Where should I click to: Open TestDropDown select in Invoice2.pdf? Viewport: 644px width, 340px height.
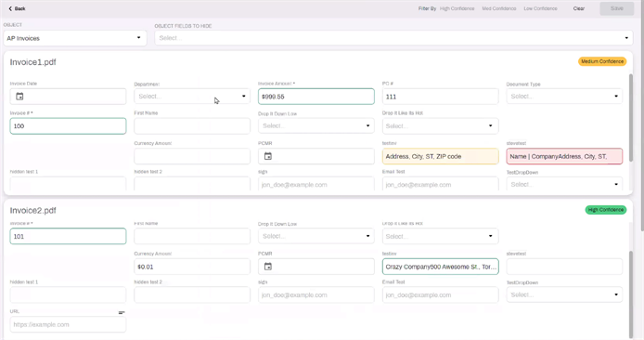click(x=564, y=294)
